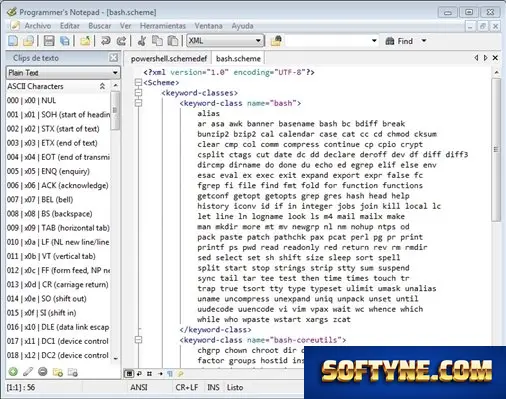Click the Redo arrow icon

[121, 41]
